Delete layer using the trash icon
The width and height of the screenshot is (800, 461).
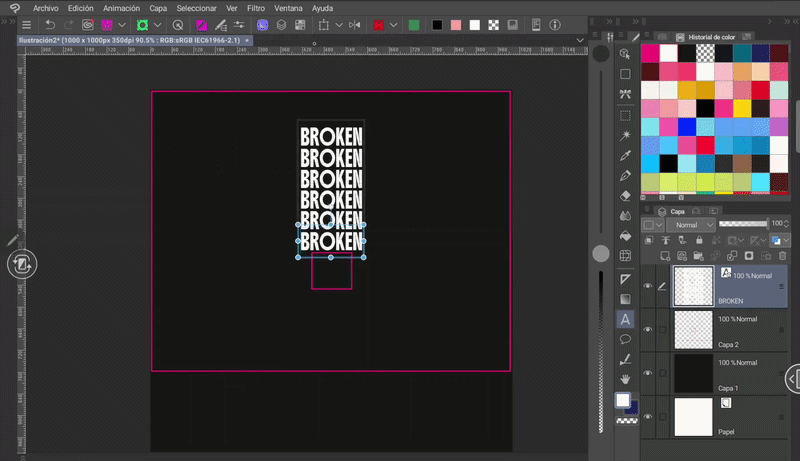click(x=782, y=256)
